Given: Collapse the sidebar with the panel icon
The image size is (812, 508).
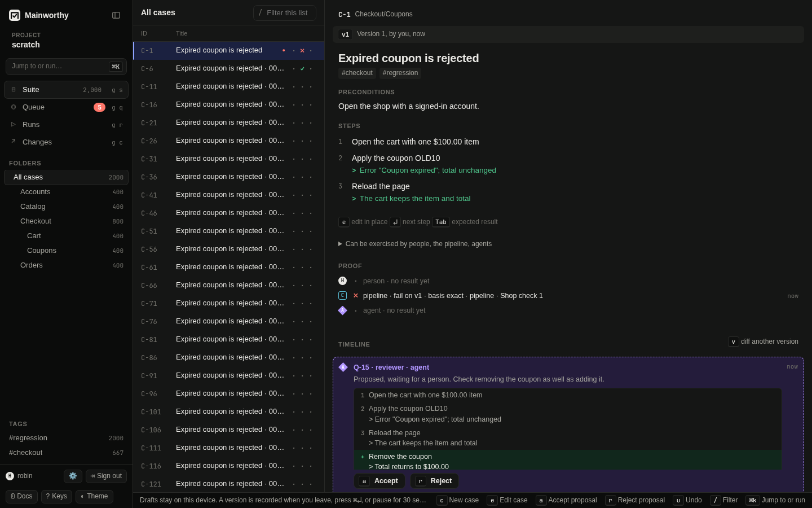Looking at the screenshot, I should pos(116,15).
